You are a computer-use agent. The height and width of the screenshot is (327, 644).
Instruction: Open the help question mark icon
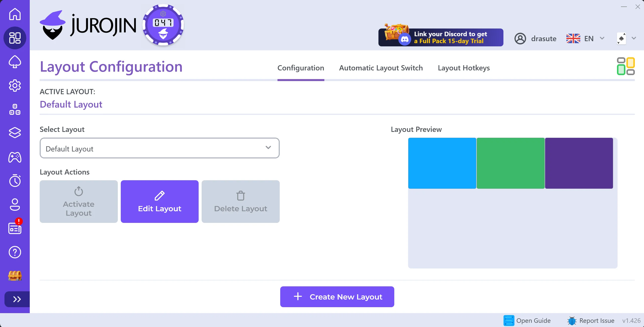click(15, 252)
